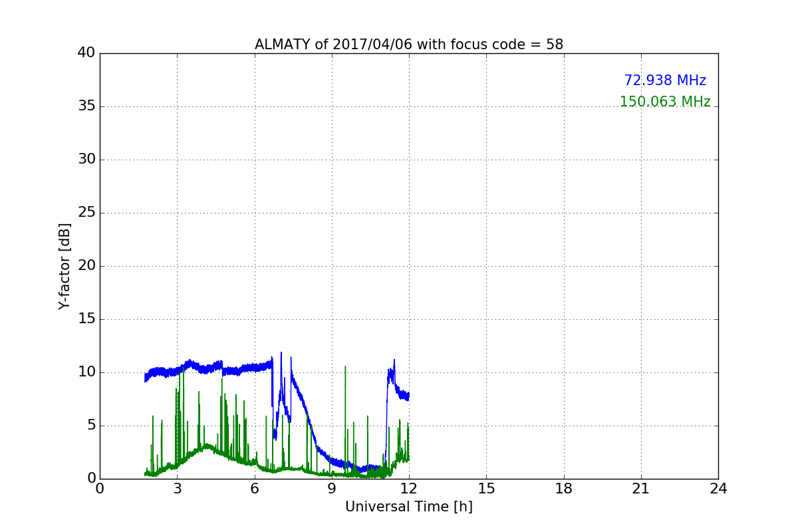Click the x-axis tick label 3
The width and height of the screenshot is (798, 532).
[x=177, y=489]
